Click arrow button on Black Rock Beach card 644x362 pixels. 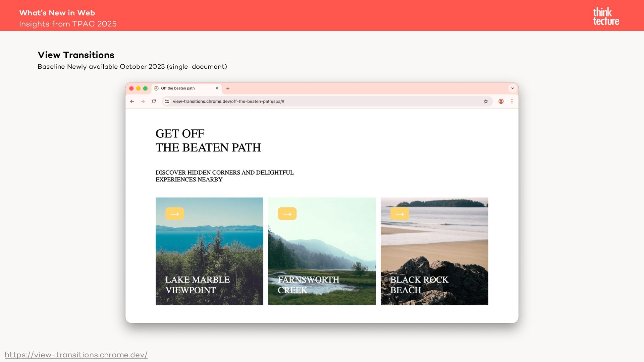click(399, 214)
